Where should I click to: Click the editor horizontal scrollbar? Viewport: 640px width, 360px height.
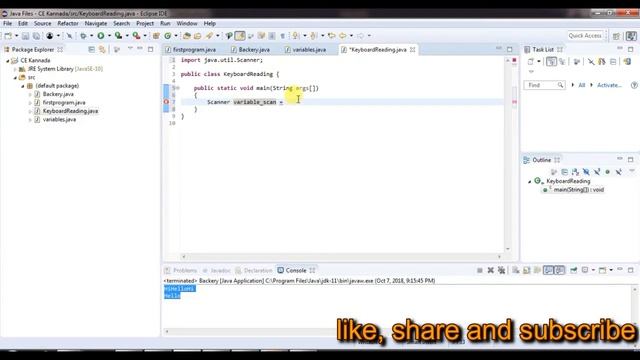[341, 257]
